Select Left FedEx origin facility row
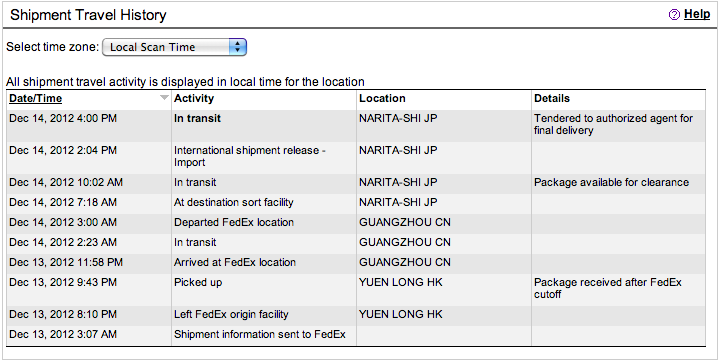 (356, 314)
